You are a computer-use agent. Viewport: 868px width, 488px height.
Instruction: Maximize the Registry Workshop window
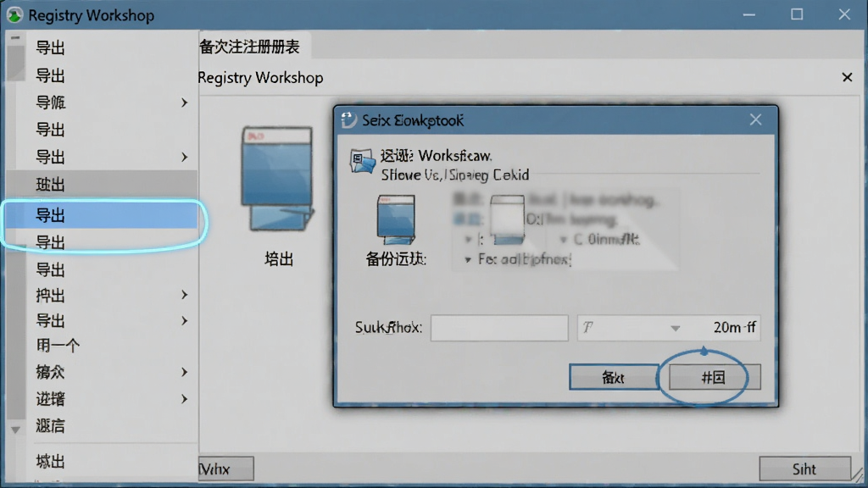click(797, 14)
